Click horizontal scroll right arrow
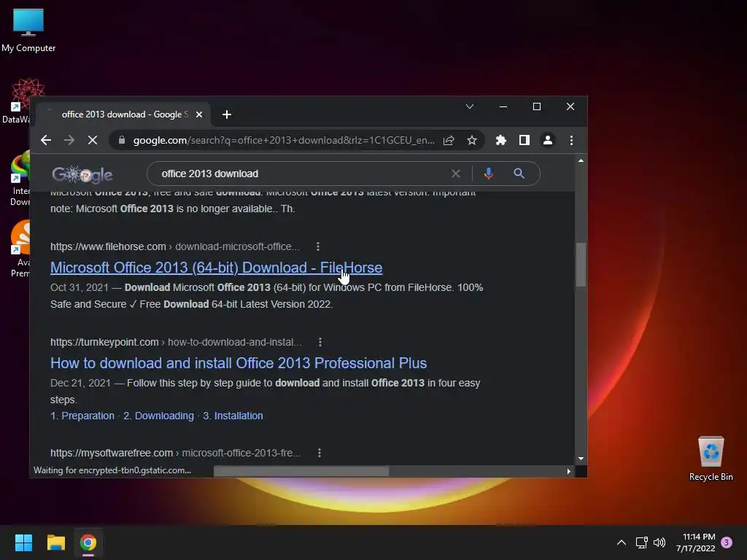Viewport: 747px width, 560px height. coord(568,472)
